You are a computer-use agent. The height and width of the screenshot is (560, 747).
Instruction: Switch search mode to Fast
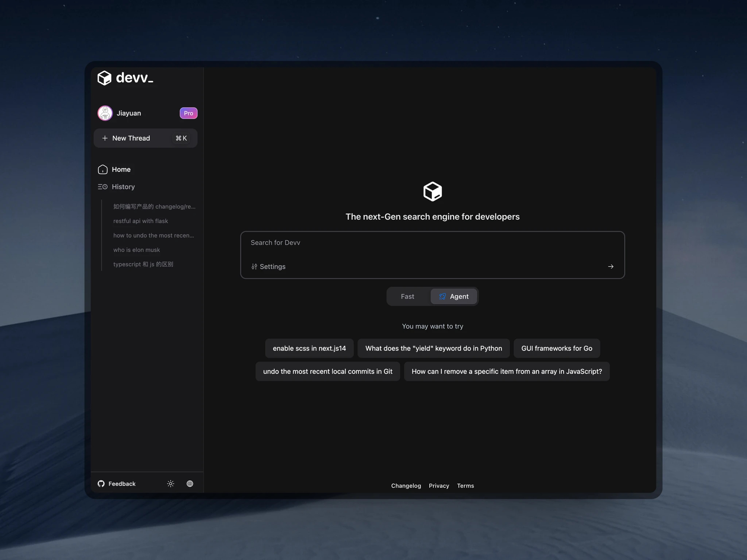(407, 296)
